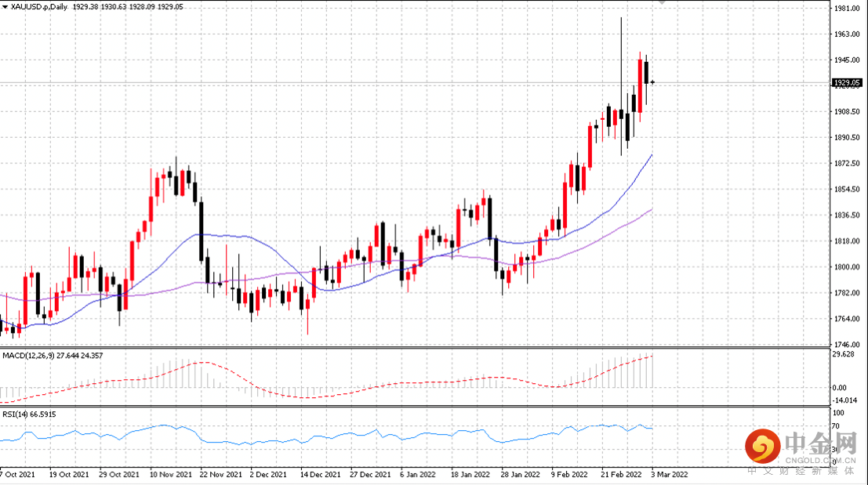Image resolution: width=868 pixels, height=485 pixels.
Task: Click the chart shift marker at top right
Action: tap(662, 3)
